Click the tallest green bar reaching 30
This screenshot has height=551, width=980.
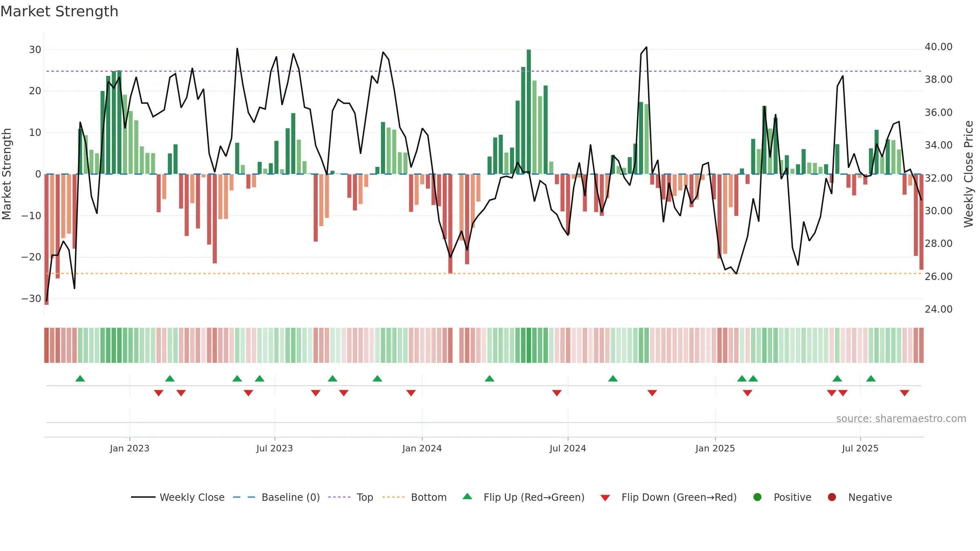point(529,112)
